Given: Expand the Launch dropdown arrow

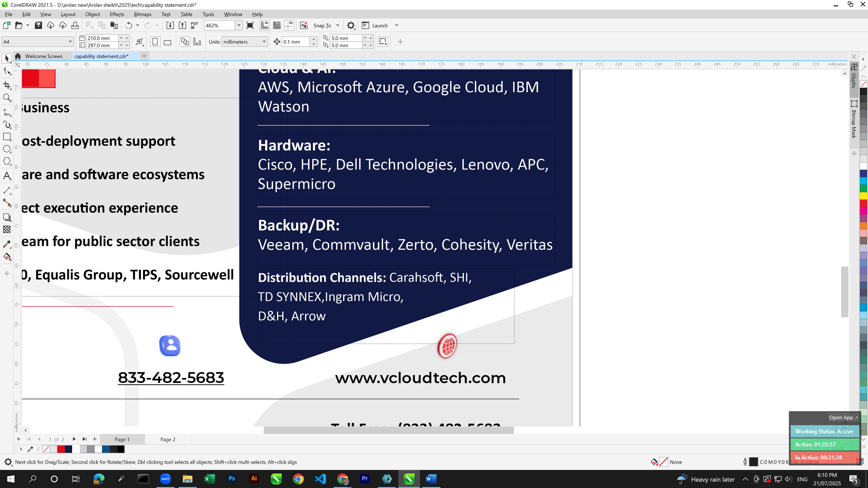Looking at the screenshot, I should coord(397,25).
